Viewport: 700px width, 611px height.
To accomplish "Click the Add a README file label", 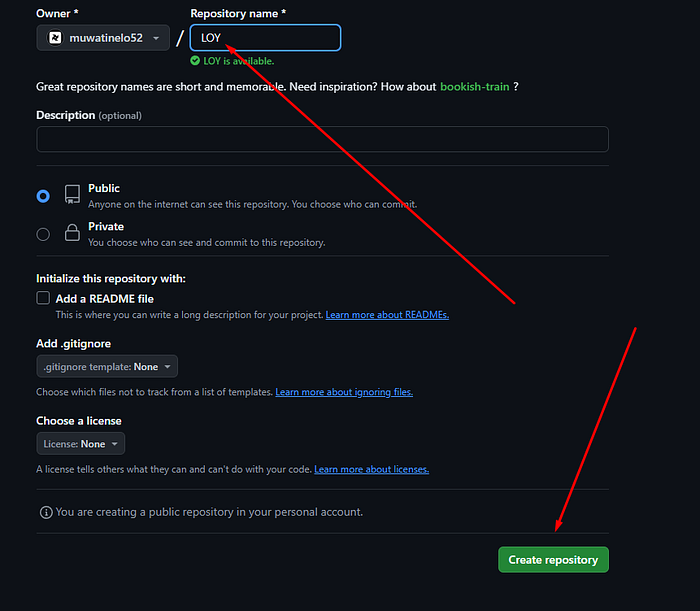I will [x=104, y=299].
